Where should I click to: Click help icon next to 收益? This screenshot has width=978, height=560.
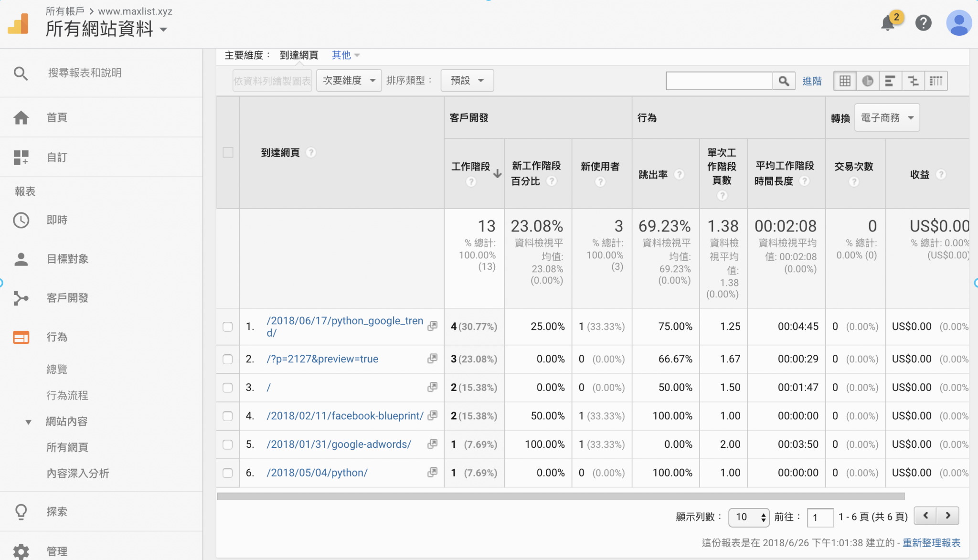(941, 175)
